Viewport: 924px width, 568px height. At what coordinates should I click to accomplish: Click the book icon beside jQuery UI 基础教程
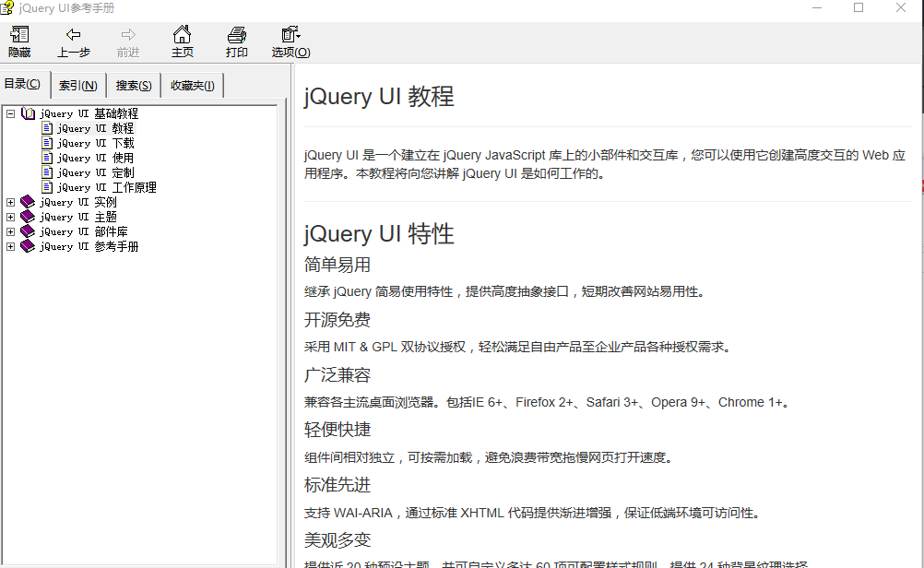[x=29, y=112]
